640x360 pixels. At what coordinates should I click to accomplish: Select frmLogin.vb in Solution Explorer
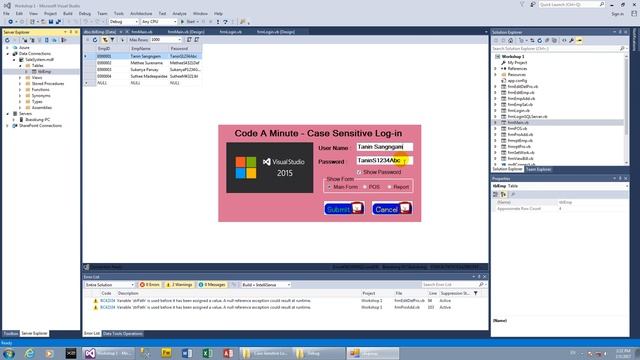518,111
